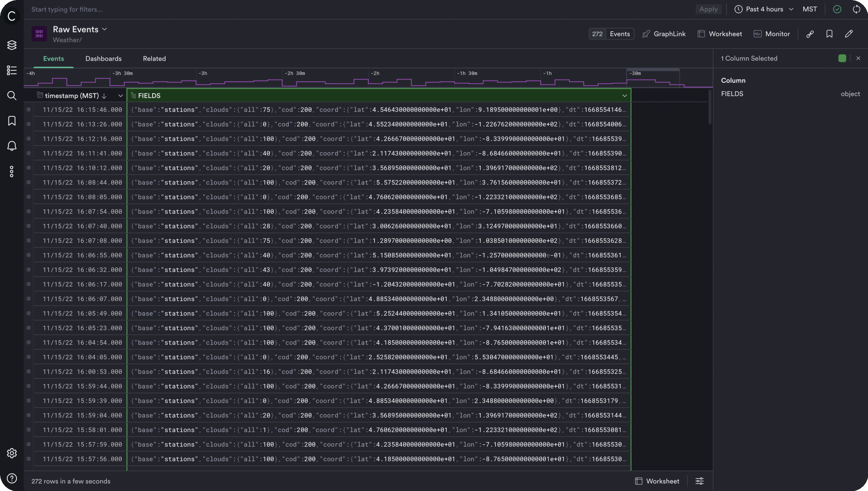Image resolution: width=868 pixels, height=491 pixels.
Task: Create a Monitor
Action: (772, 34)
